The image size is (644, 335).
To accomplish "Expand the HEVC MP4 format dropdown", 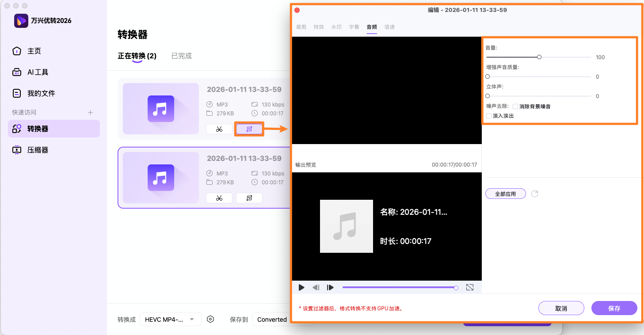I will coord(170,319).
